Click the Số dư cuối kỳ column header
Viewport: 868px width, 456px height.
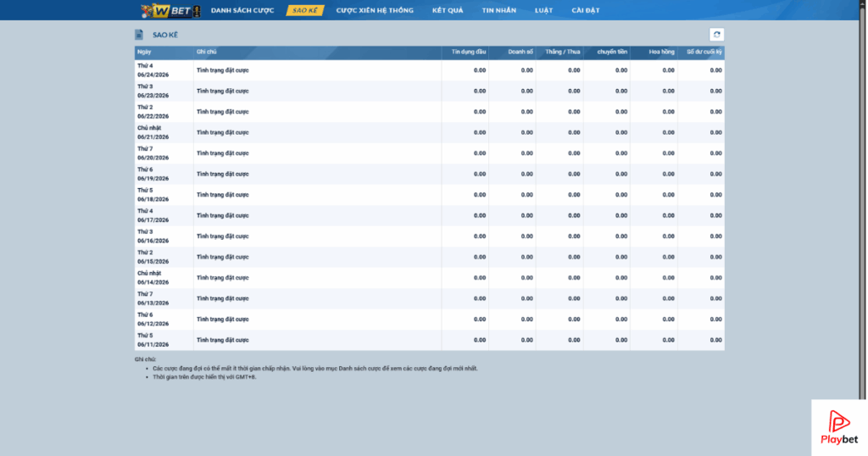point(701,52)
